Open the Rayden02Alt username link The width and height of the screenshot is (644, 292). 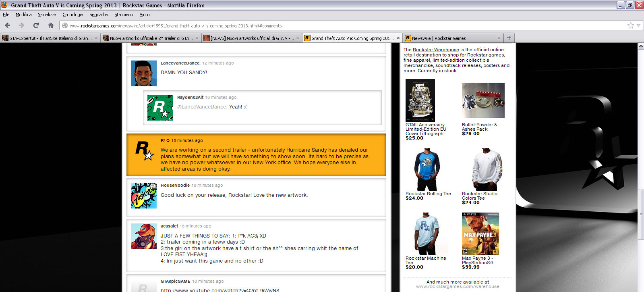coord(190,97)
